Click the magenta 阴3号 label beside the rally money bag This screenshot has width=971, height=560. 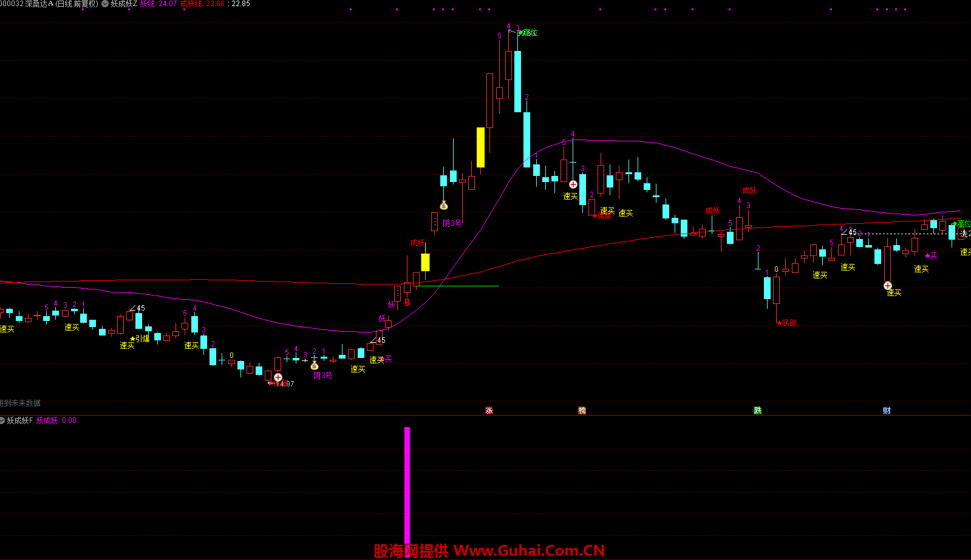(x=452, y=223)
